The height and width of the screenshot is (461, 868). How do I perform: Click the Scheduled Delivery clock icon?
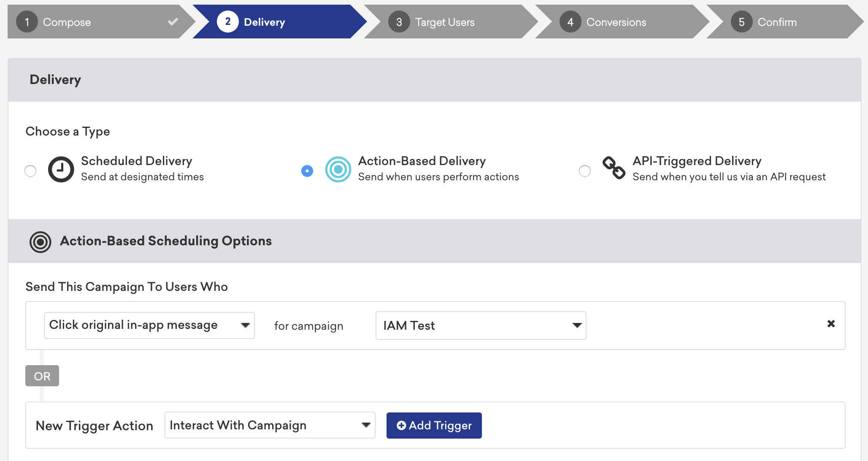click(x=61, y=169)
